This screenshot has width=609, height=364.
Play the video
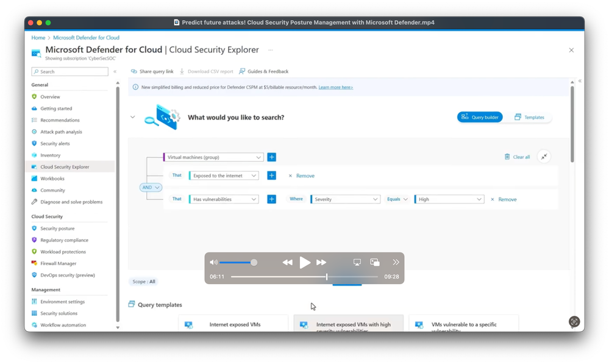click(305, 263)
